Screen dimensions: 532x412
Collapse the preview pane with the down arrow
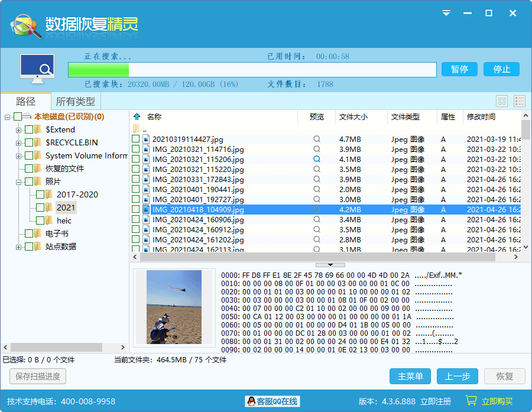(x=330, y=265)
